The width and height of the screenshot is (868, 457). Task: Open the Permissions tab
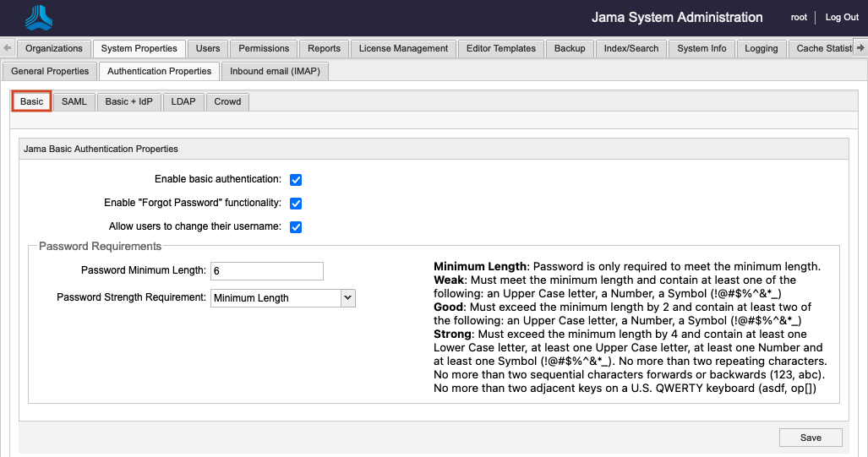pos(264,49)
